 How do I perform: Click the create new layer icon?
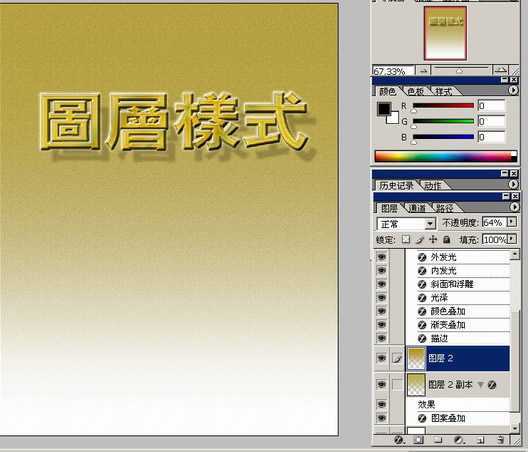pos(480,440)
